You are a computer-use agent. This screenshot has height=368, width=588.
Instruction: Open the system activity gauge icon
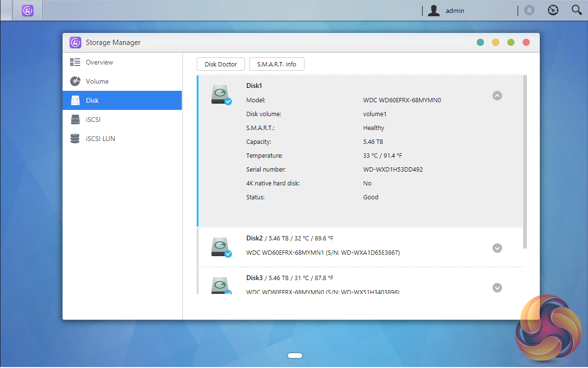coord(553,11)
